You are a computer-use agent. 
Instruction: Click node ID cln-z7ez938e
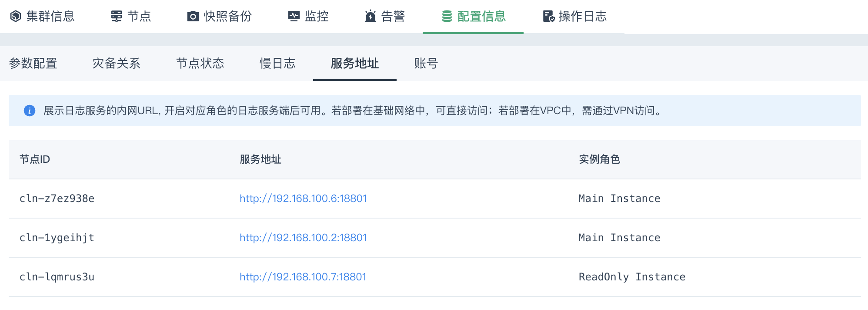pyautogui.click(x=57, y=199)
